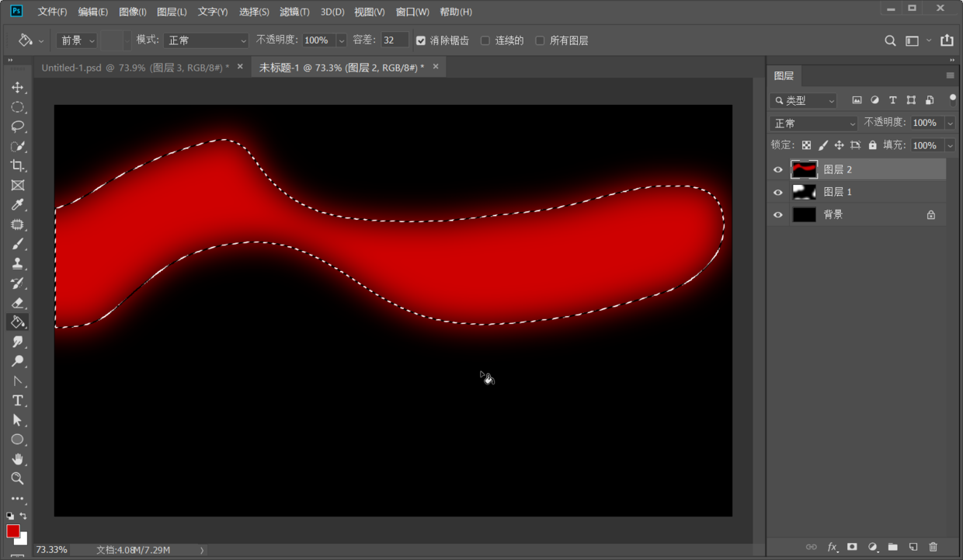Select the Lasso tool
Image resolution: width=963 pixels, height=560 pixels.
coord(18,127)
